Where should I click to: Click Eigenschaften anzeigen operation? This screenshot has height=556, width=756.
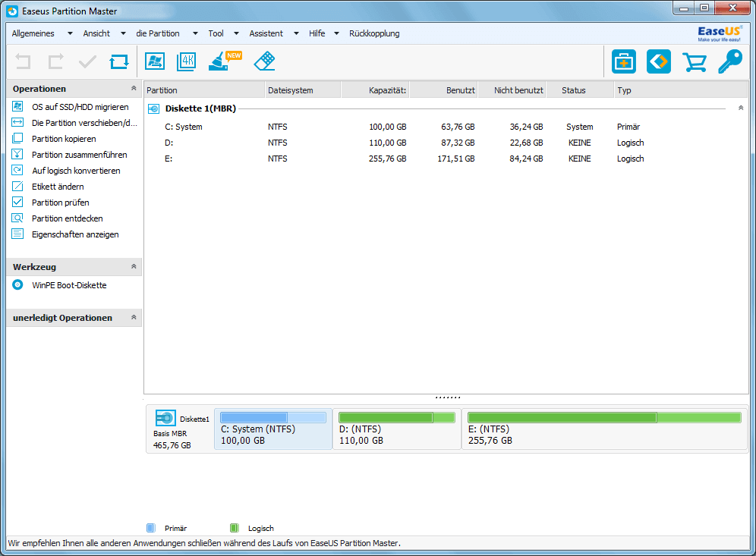75,234
